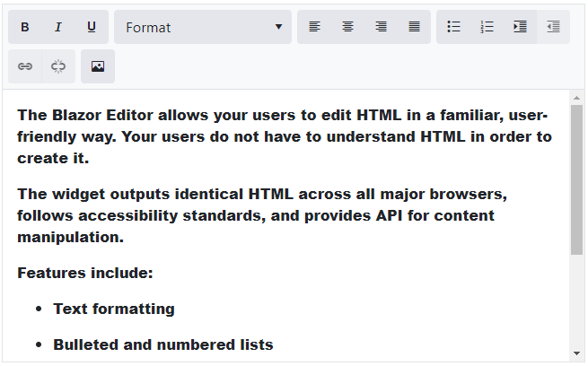
Task: Click the paragraph starting 'The widget outputs'
Action: (262, 215)
